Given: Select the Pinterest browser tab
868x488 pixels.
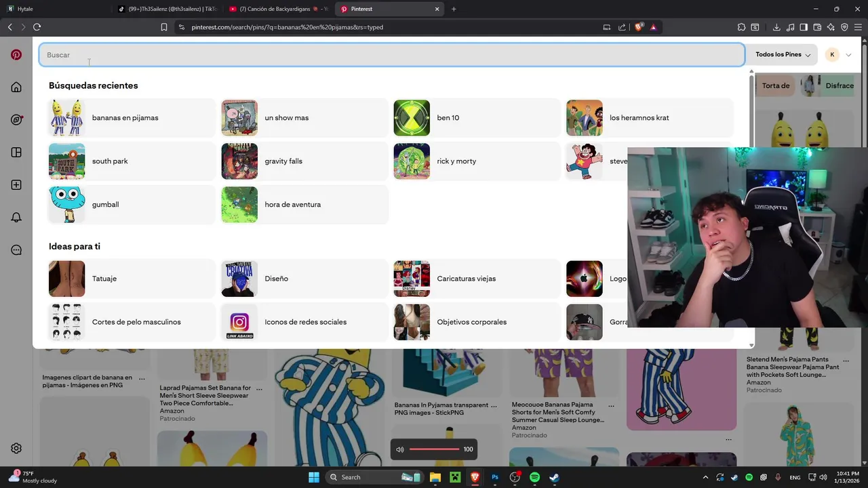Looking at the screenshot, I should [x=390, y=9].
